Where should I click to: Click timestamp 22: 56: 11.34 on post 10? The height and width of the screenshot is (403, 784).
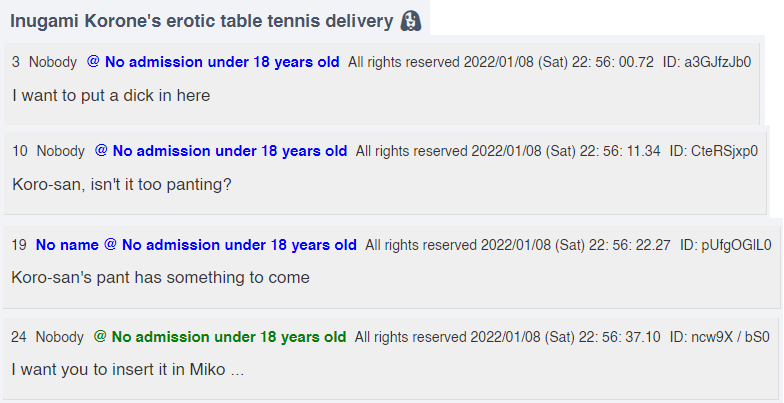pyautogui.click(x=620, y=151)
